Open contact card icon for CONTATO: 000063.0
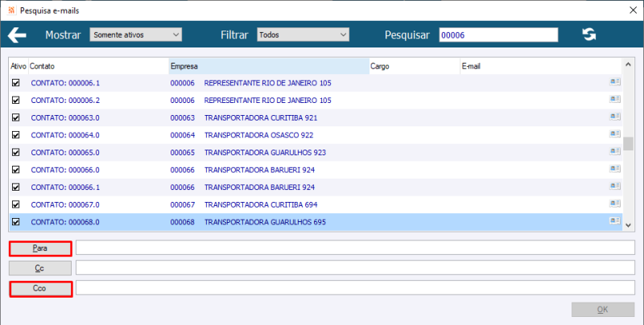Viewport: 644px width, 325px height. pos(614,117)
